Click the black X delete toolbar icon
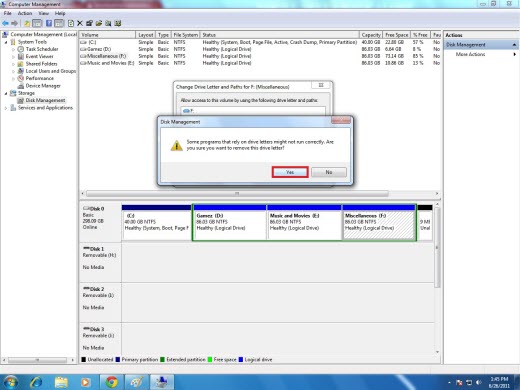The width and height of the screenshot is (520, 390). [x=80, y=23]
